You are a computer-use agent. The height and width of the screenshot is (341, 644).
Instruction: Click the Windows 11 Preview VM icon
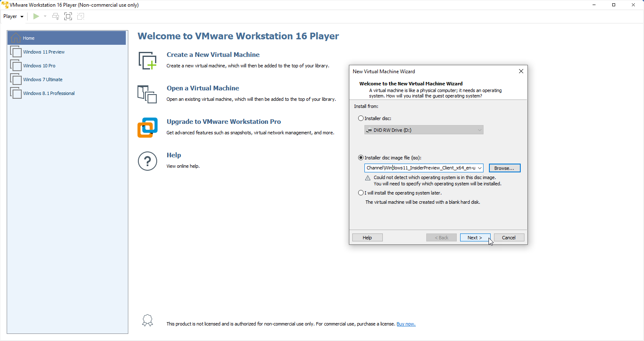coord(16,52)
